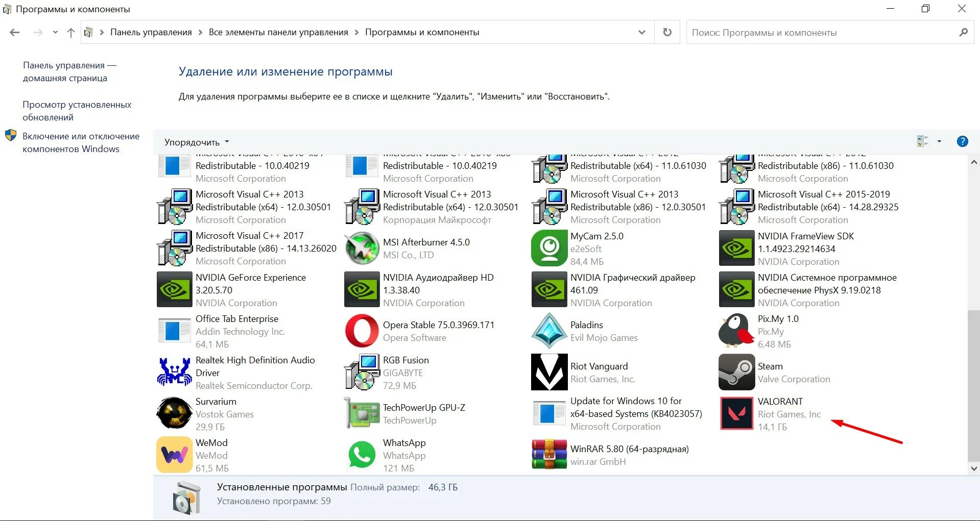The width and height of the screenshot is (980, 521).
Task: Select the Realtek Audio Driver icon
Action: pos(174,372)
